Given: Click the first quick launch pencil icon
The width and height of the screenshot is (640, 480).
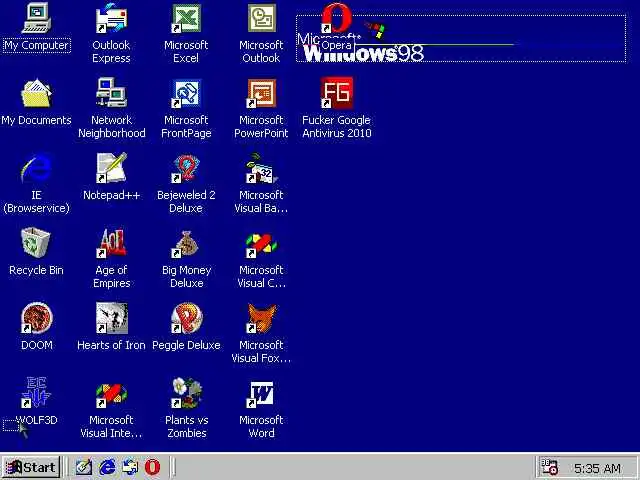Looking at the screenshot, I should click(x=84, y=467).
